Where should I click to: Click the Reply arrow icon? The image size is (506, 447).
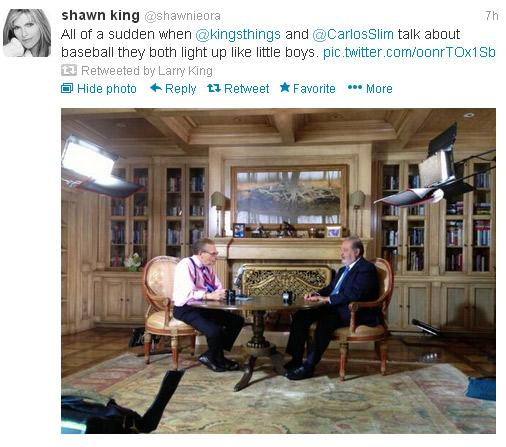[156, 88]
